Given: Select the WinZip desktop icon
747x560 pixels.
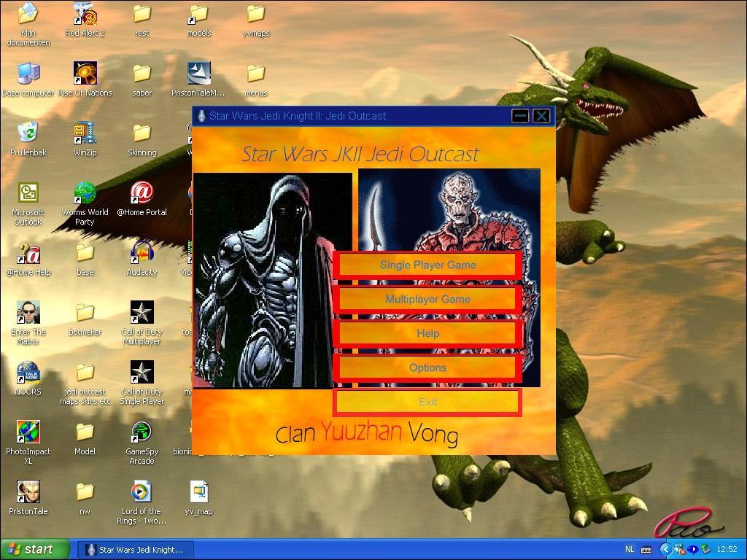Looking at the screenshot, I should 85,133.
